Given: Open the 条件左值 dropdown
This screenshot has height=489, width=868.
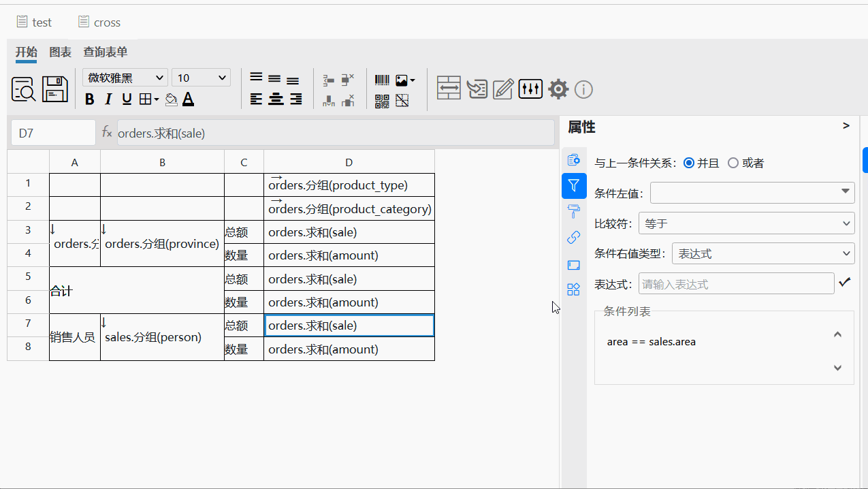Looking at the screenshot, I should (752, 193).
